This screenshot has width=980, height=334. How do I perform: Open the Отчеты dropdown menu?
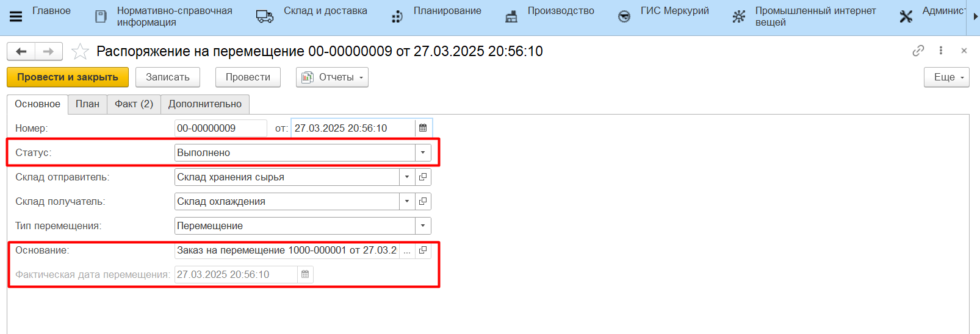332,77
